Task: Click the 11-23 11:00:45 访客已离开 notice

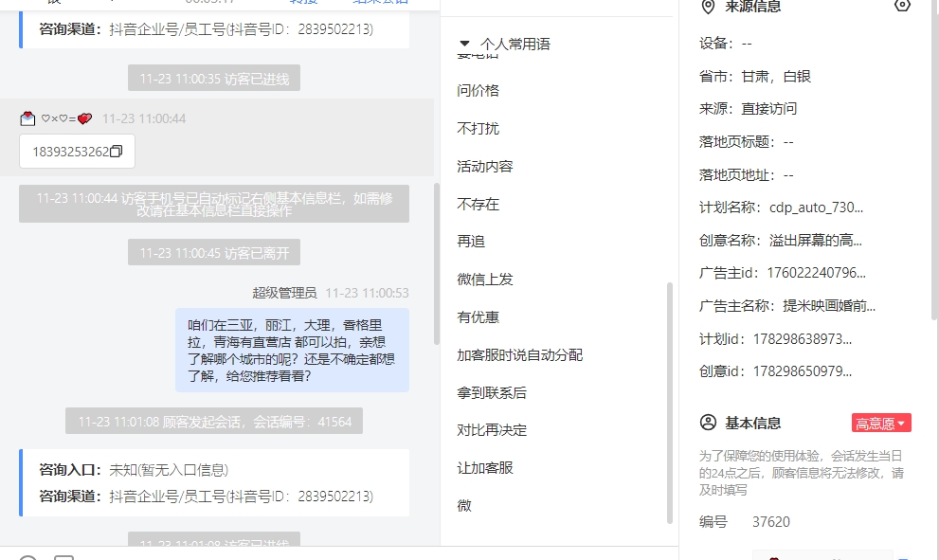Action: click(214, 253)
